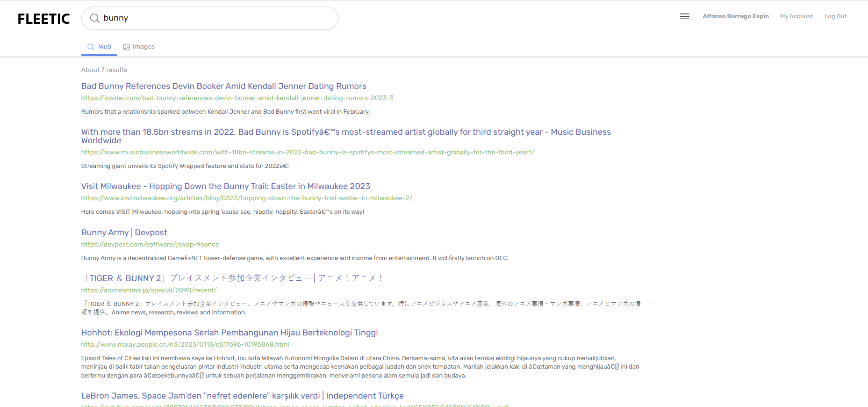This screenshot has width=868, height=407.
Task: Switch to the Images tab
Action: point(139,47)
